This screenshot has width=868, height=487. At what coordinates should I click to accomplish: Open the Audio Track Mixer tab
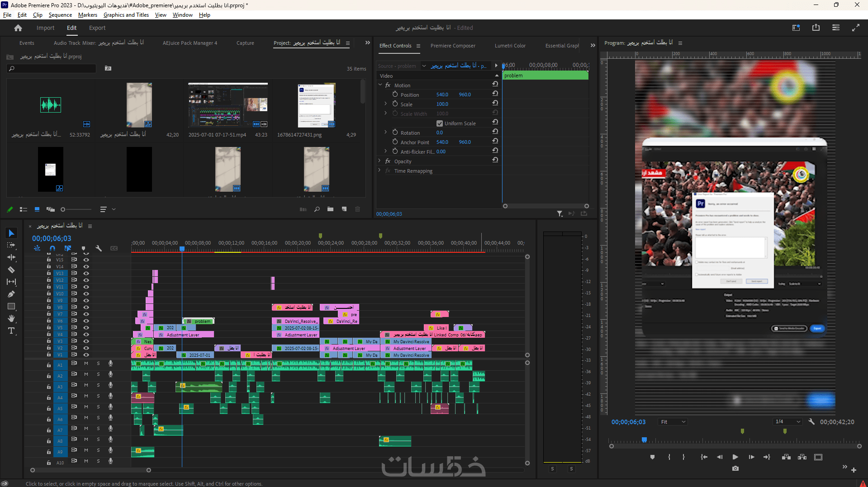pos(99,43)
